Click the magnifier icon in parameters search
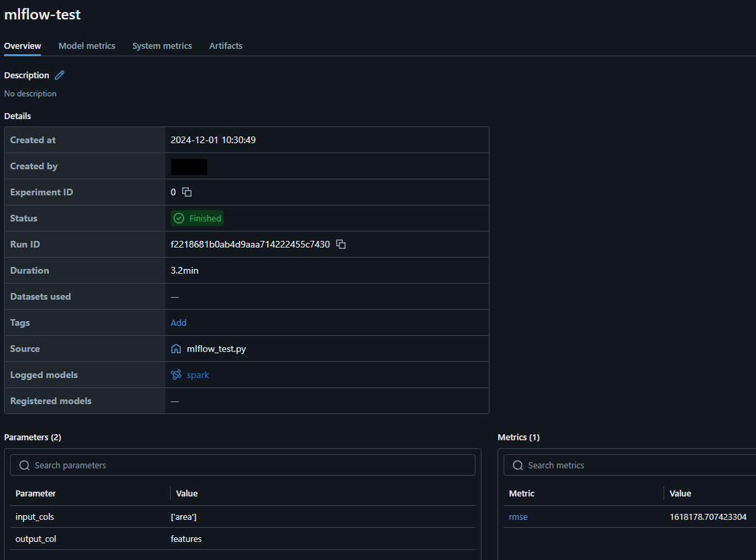The width and height of the screenshot is (756, 560). click(25, 465)
